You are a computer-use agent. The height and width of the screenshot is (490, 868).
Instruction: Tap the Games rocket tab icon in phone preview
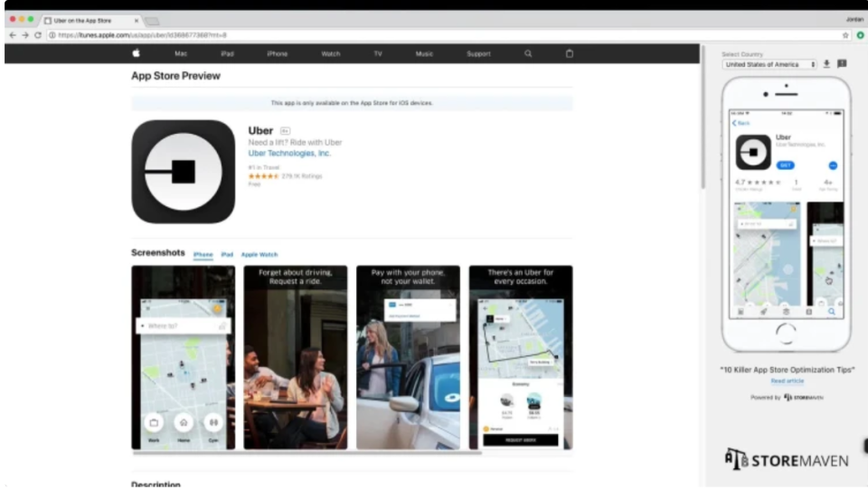point(763,312)
